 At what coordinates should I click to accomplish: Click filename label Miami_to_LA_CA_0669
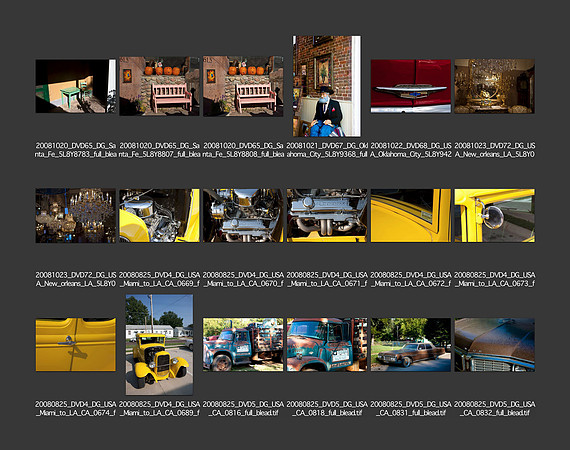tap(159, 279)
